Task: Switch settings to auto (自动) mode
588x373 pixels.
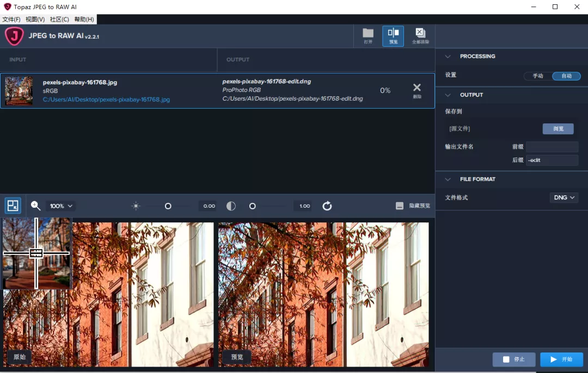Action: [566, 76]
